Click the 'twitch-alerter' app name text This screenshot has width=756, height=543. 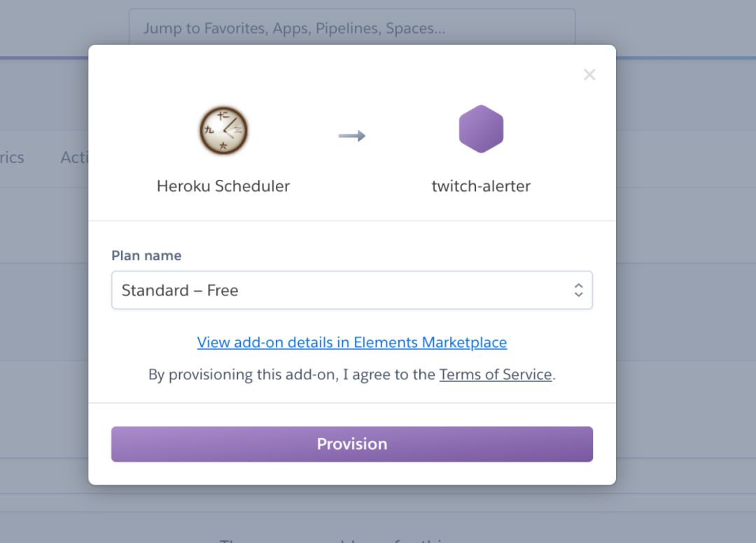481,186
